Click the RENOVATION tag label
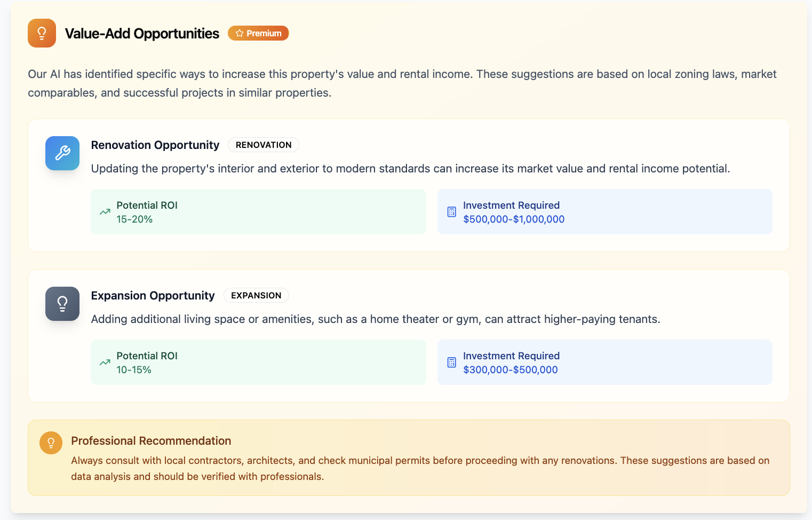Viewport: 812px width, 520px height. (x=264, y=145)
